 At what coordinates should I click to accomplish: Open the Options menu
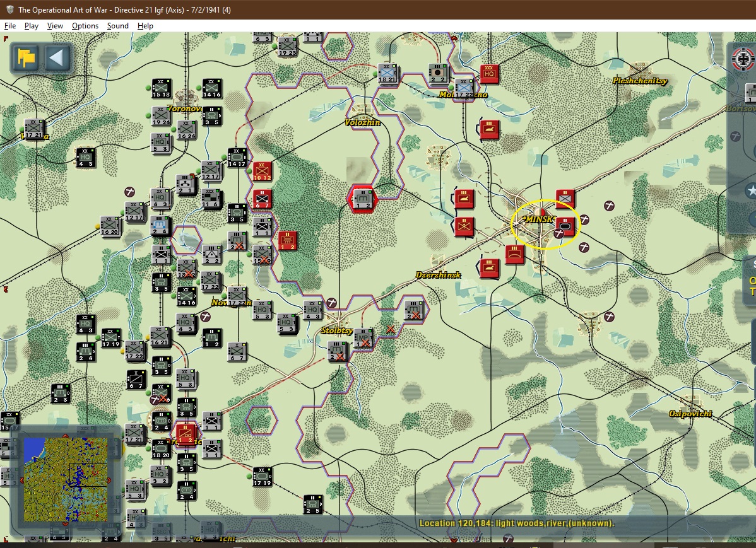[85, 26]
